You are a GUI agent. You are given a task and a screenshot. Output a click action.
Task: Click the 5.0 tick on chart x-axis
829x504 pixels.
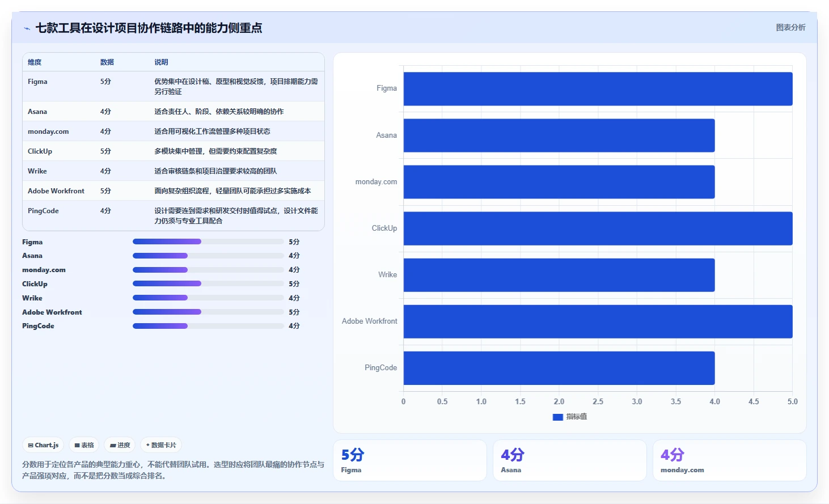tap(792, 401)
